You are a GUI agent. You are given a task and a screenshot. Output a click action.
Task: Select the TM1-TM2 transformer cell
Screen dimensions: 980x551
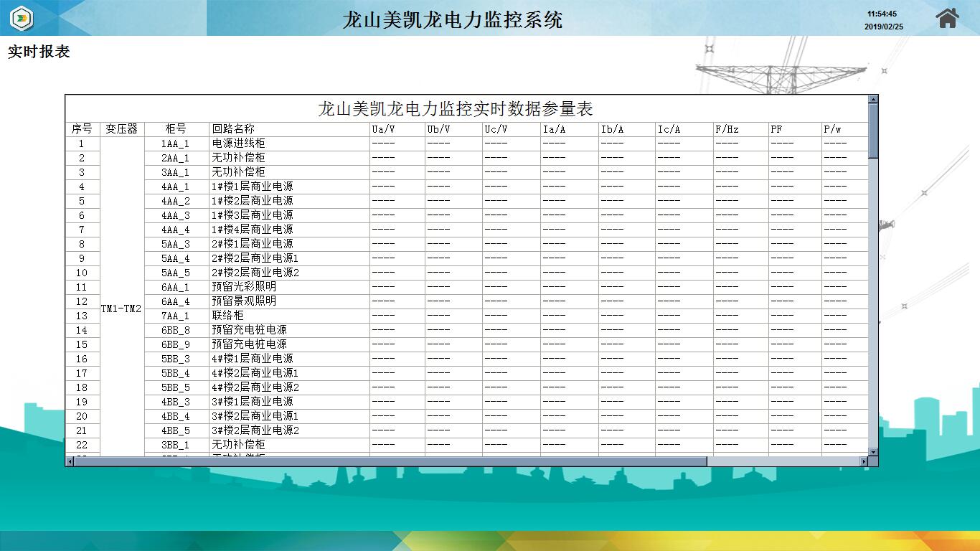point(121,309)
